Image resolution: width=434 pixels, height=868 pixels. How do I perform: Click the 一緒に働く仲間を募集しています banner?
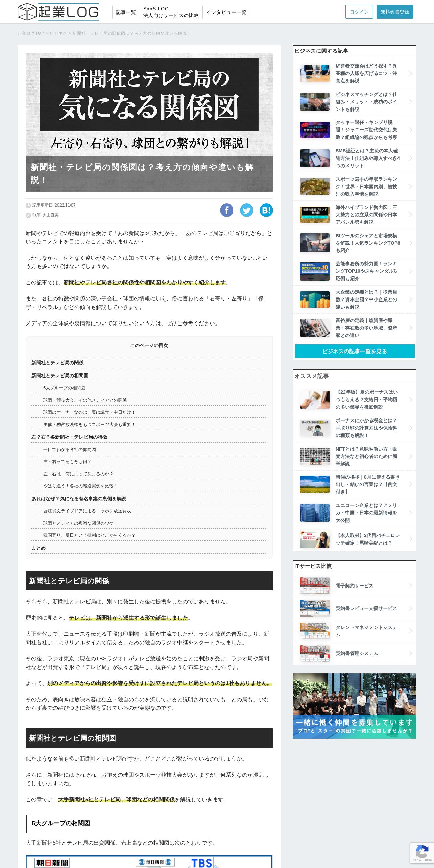click(x=354, y=706)
